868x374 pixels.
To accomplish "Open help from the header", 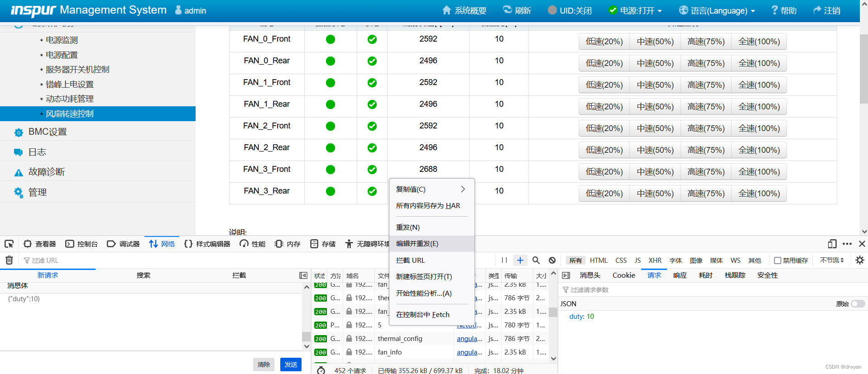I will click(784, 10).
